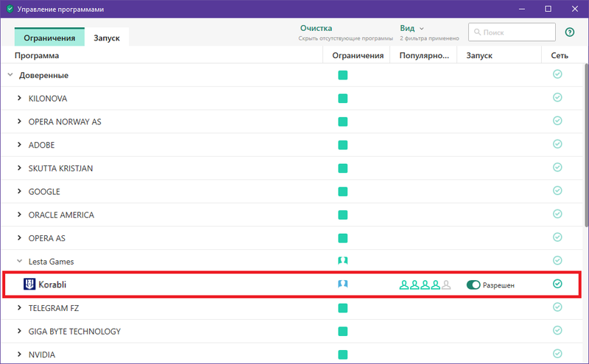Image resolution: width=589 pixels, height=364 pixels.
Task: Click the network checkmark icon for OPERA AS
Action: pyautogui.click(x=557, y=237)
